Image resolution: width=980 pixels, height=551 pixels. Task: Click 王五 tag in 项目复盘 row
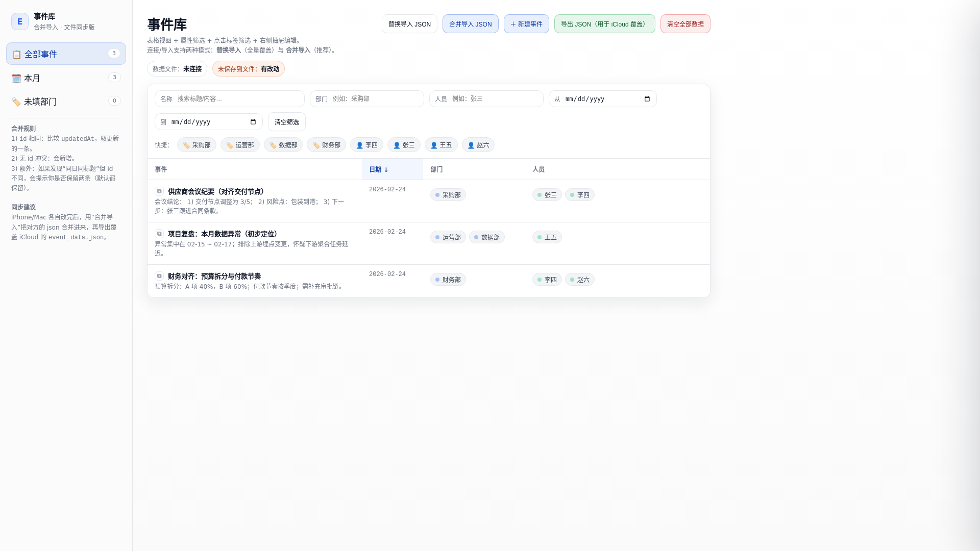[x=547, y=237]
